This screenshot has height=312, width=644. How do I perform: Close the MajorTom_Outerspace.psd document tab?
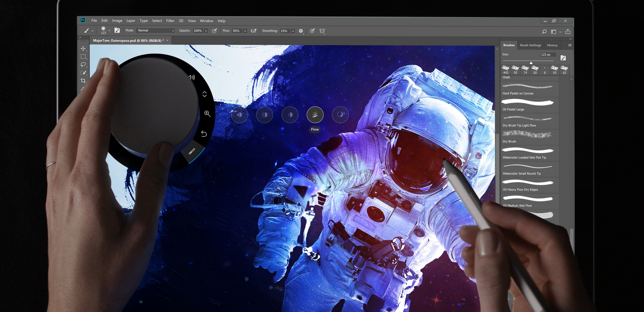[x=167, y=41]
